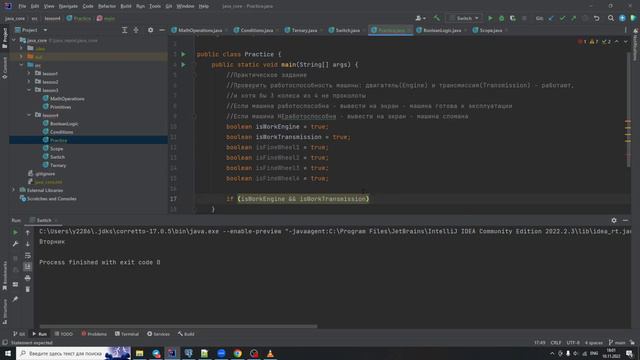Open the Refactor menu
Screen dimensions: 640x360
coord(107,6)
